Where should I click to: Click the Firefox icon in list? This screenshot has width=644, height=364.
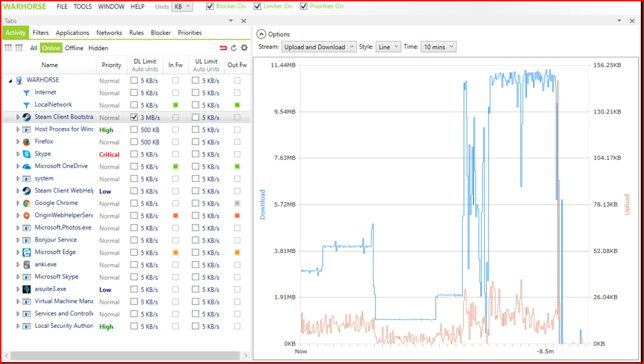pyautogui.click(x=27, y=142)
